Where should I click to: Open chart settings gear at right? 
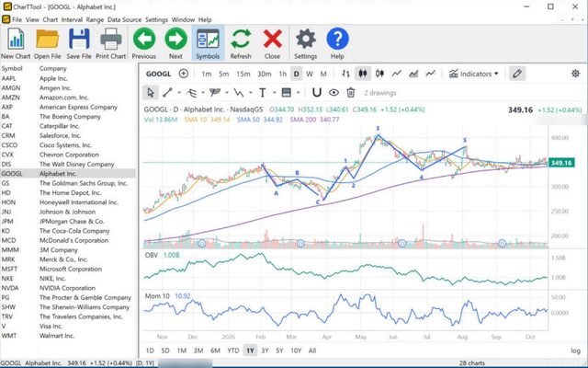575,74
